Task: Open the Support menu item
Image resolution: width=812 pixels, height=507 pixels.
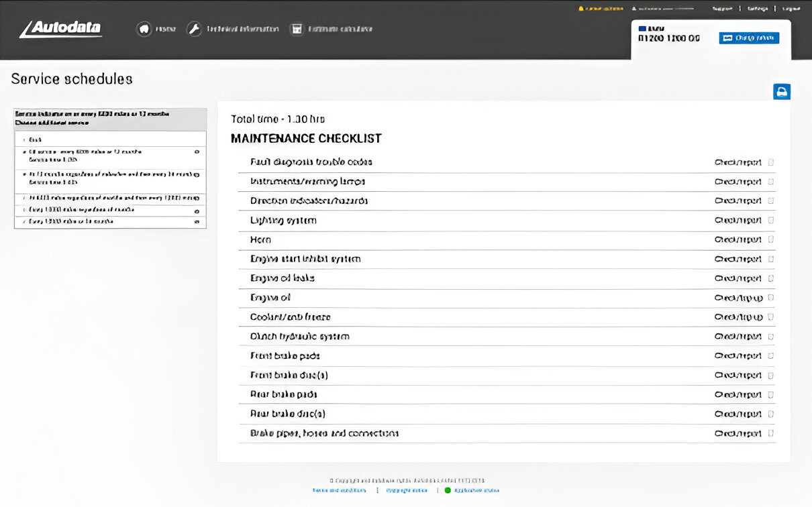Action: [x=722, y=9]
